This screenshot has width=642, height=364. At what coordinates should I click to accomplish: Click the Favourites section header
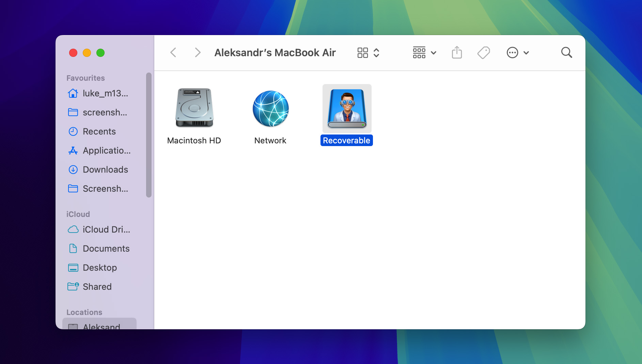[x=85, y=78]
